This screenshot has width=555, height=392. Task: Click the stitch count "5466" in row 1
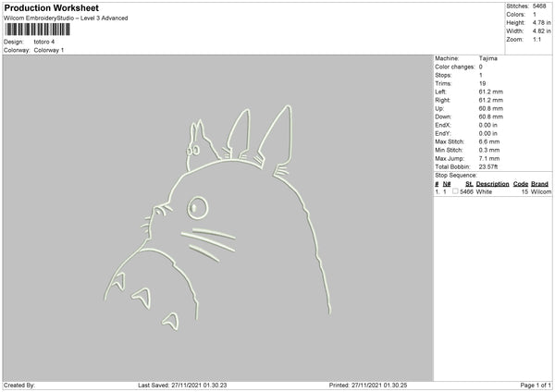click(466, 191)
